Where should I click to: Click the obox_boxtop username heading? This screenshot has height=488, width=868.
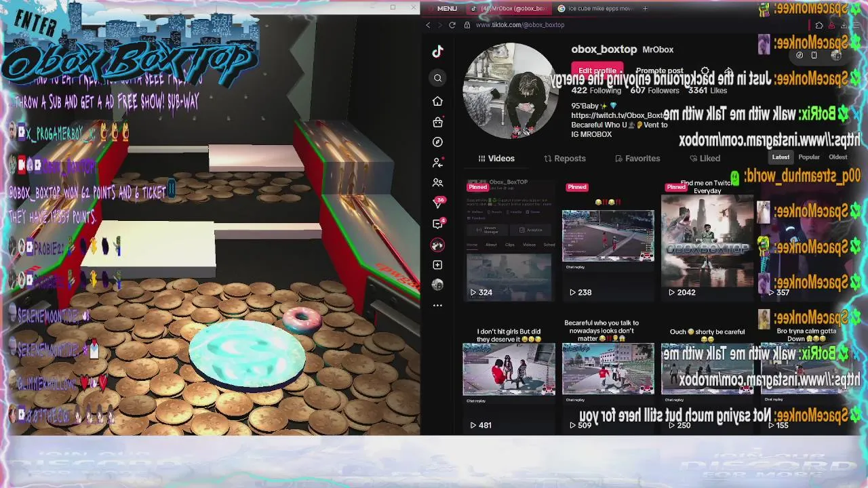[x=604, y=49]
